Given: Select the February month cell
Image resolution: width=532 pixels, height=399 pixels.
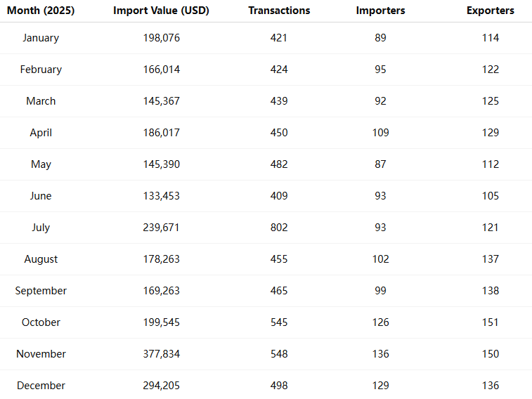Looking at the screenshot, I should tap(41, 70).
